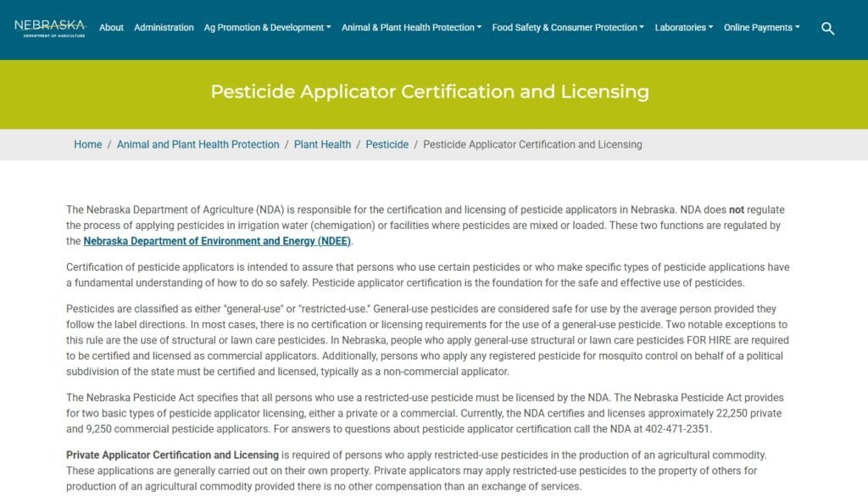Expand the Online Payments dropdown

pyautogui.click(x=762, y=27)
